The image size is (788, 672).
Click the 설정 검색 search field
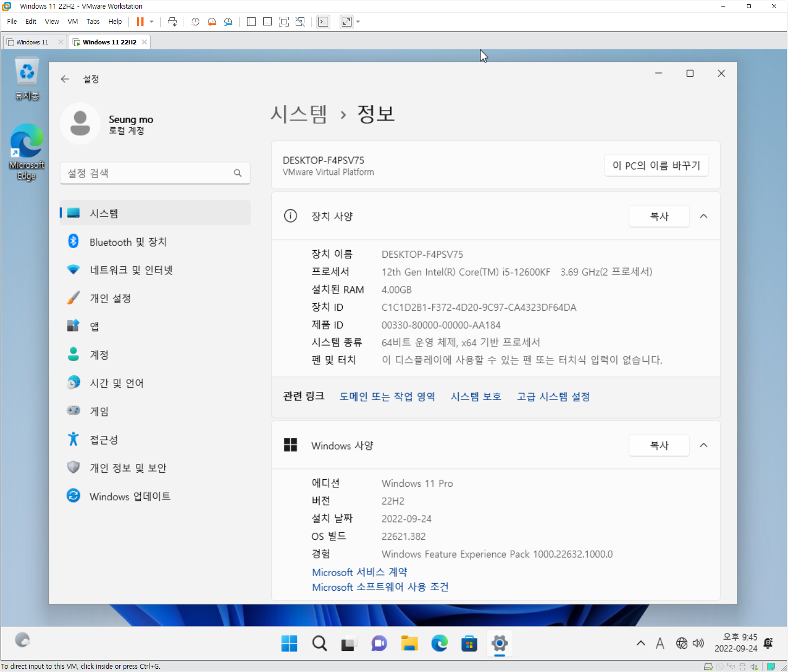[155, 173]
